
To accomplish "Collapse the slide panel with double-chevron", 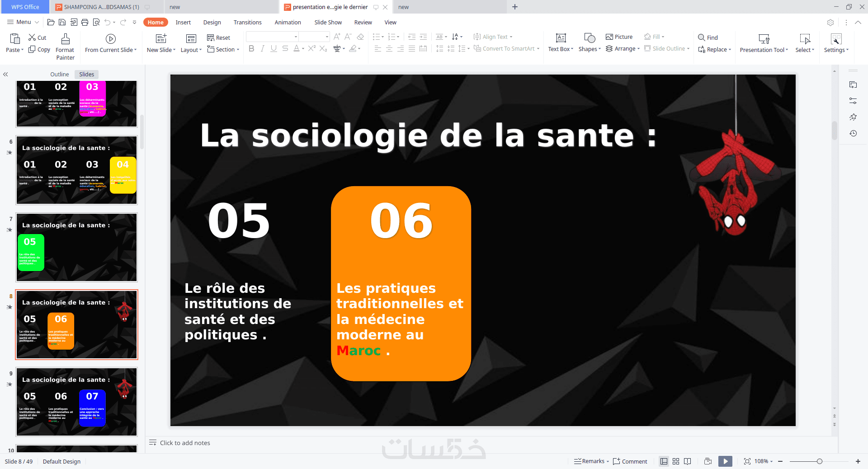I will pyautogui.click(x=5, y=74).
